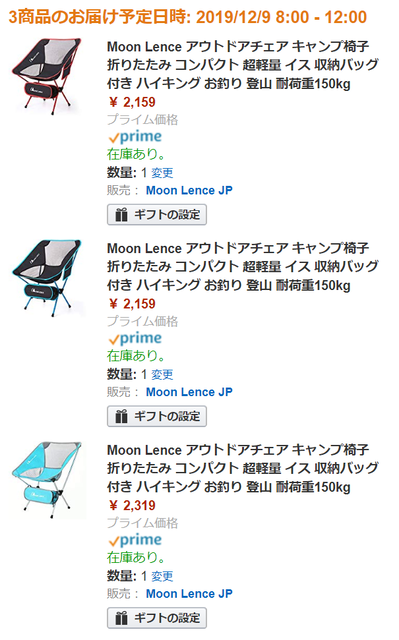Open gift settings for the first chair
Viewport: 399px width, 640px height.
[157, 215]
